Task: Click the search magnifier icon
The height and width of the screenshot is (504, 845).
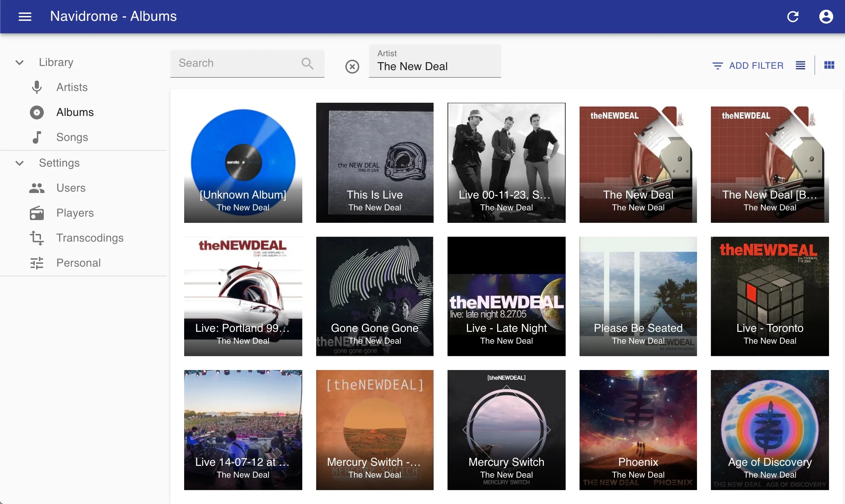Action: point(307,63)
